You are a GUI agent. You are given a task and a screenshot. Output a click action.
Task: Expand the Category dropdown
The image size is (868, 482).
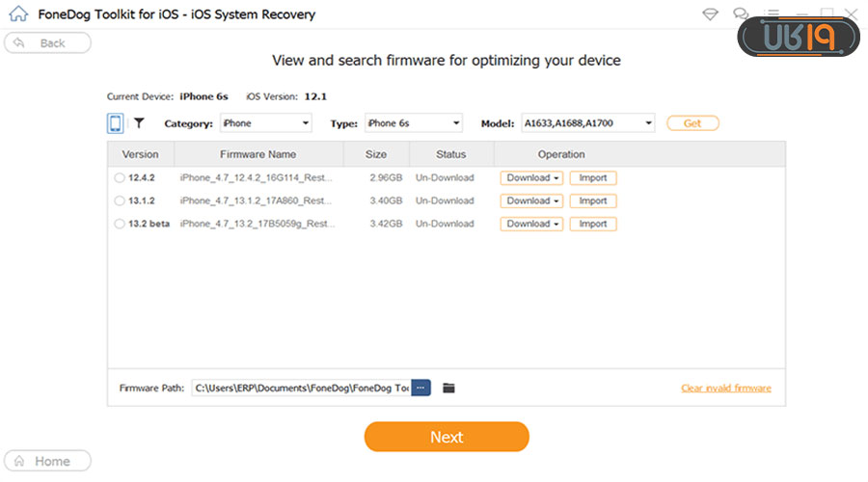click(x=265, y=123)
